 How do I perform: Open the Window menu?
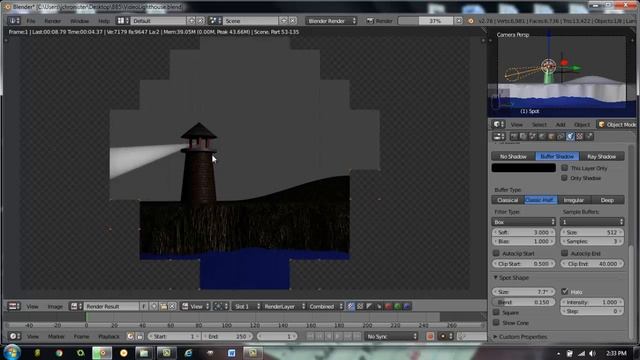tap(80, 20)
